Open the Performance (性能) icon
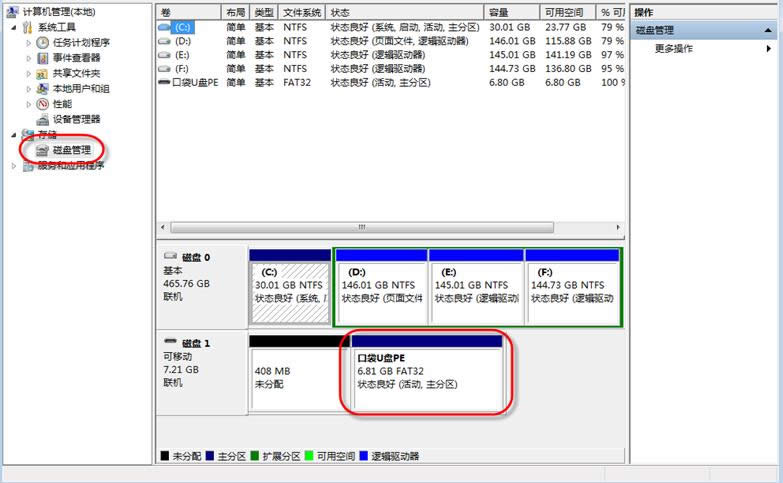 42,104
